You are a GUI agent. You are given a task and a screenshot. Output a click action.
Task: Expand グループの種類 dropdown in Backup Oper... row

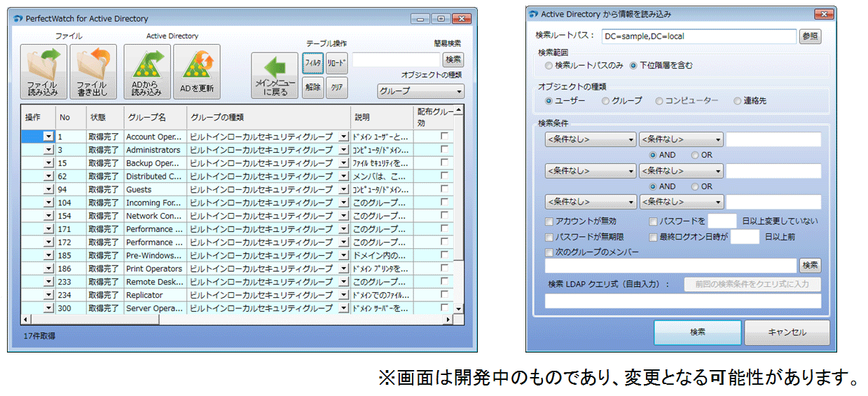[x=343, y=163]
